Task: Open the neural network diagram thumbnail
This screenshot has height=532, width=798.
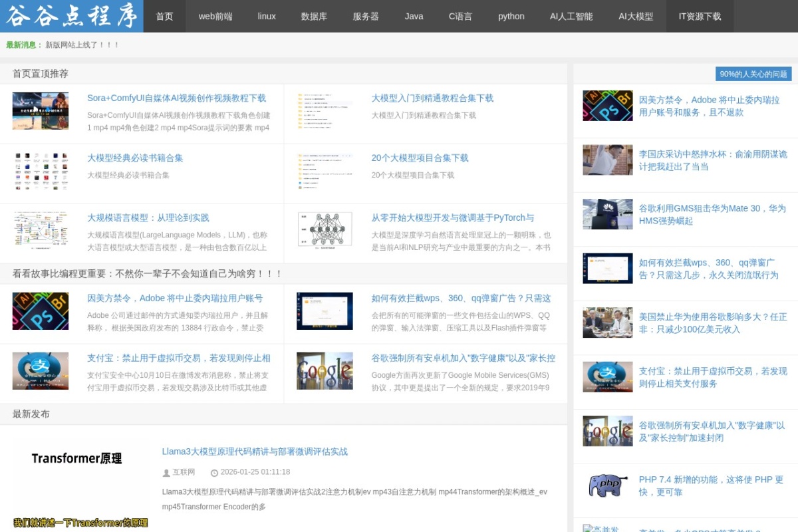Action: click(325, 231)
